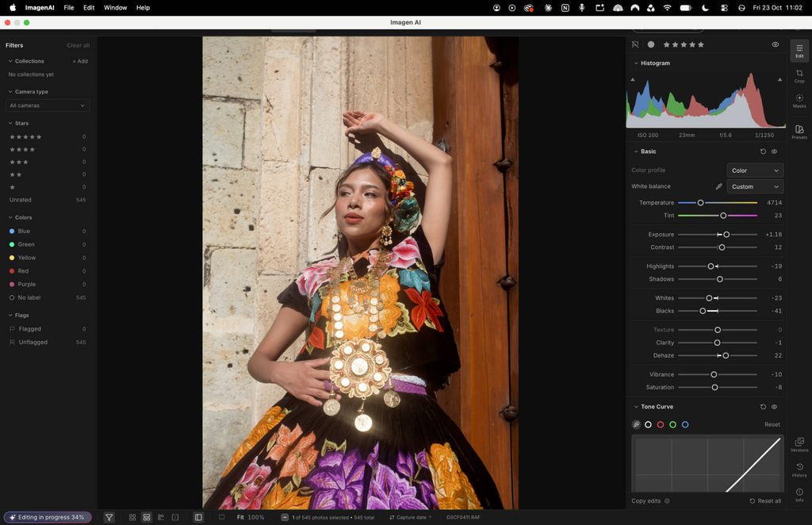Open Copy edits settings gear
Screen dimensions: 812x525
pyautogui.click(x=667, y=501)
